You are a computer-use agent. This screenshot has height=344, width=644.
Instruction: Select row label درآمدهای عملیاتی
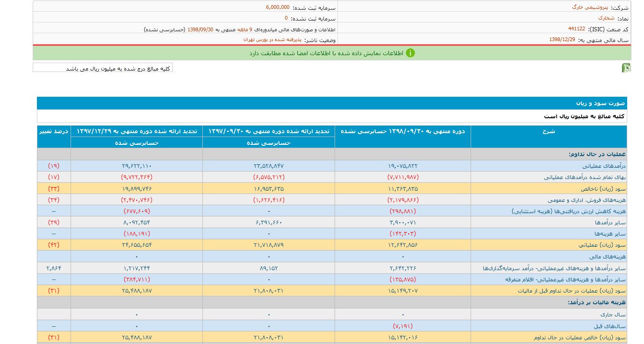(x=603, y=166)
